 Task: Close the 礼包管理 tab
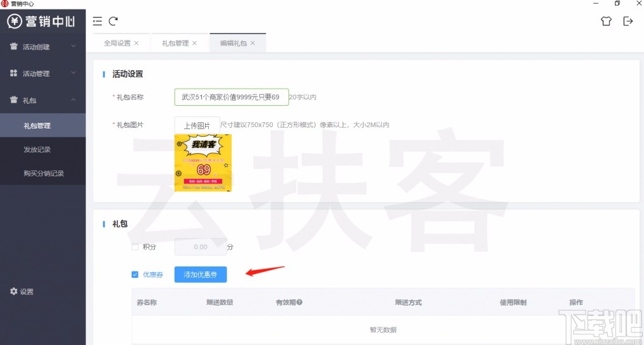tap(195, 43)
